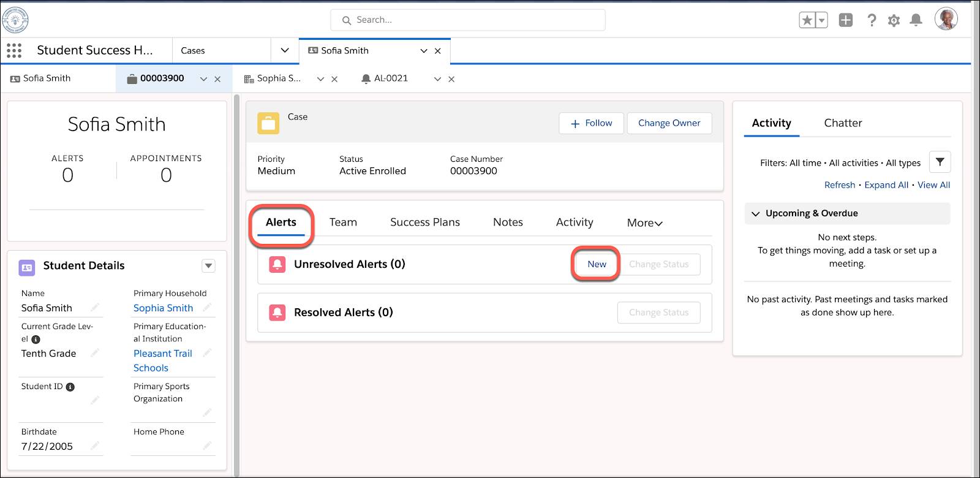
Task: Click Change Status for Resolved Alerts
Action: pos(658,313)
